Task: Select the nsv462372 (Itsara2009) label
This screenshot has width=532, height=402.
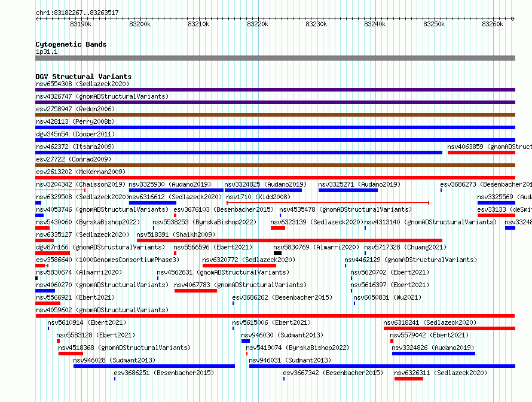Action: point(75,147)
